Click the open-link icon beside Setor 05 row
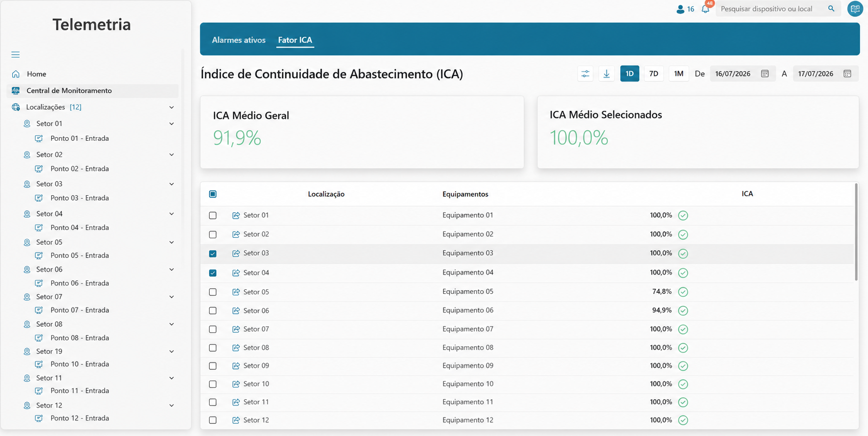This screenshot has width=868, height=436. pyautogui.click(x=236, y=292)
